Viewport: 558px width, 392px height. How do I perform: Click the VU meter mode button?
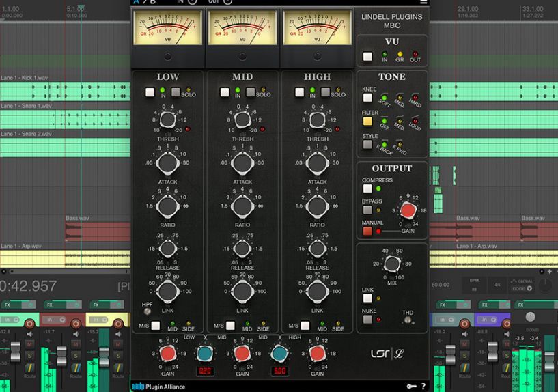368,57
